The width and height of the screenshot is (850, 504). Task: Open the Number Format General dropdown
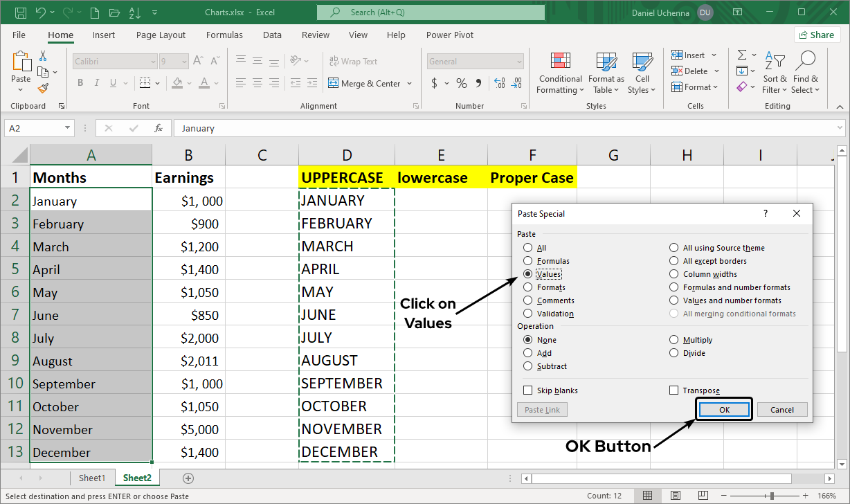click(x=518, y=62)
